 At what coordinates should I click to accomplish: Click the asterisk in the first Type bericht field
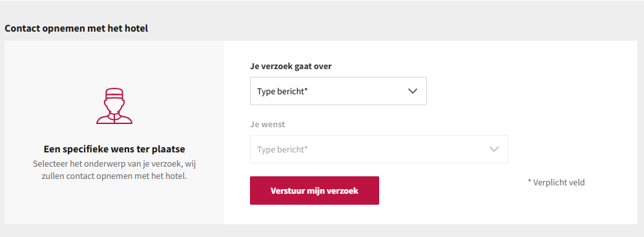pos(306,90)
